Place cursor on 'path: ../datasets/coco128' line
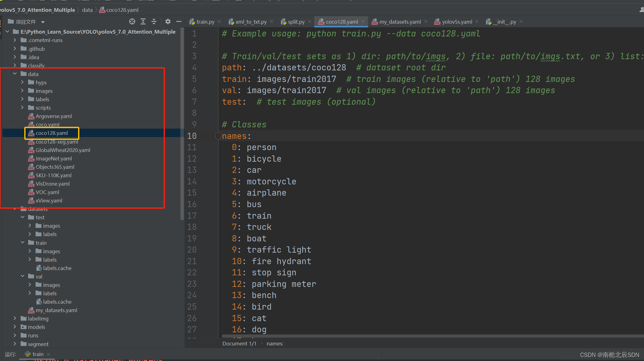The width and height of the screenshot is (644, 361). (284, 68)
